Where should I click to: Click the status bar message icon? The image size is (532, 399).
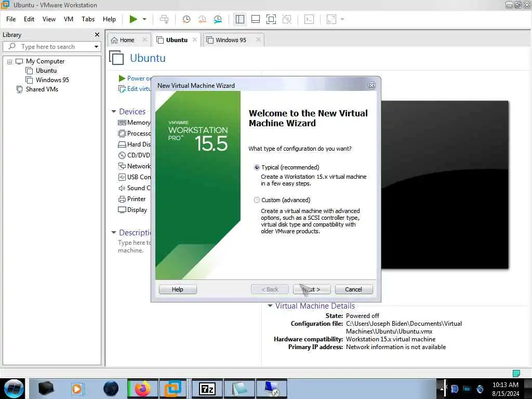(516, 373)
